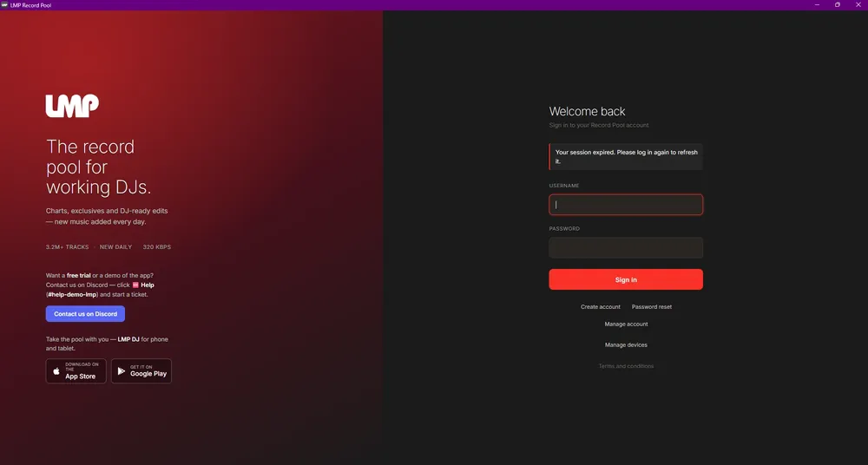Click the Get it on Google Play badge

(141, 371)
